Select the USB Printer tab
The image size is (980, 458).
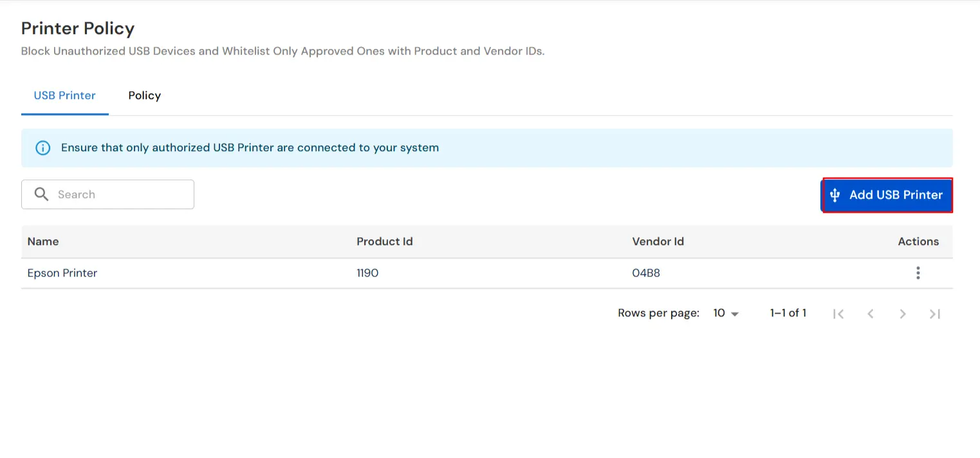[64, 96]
